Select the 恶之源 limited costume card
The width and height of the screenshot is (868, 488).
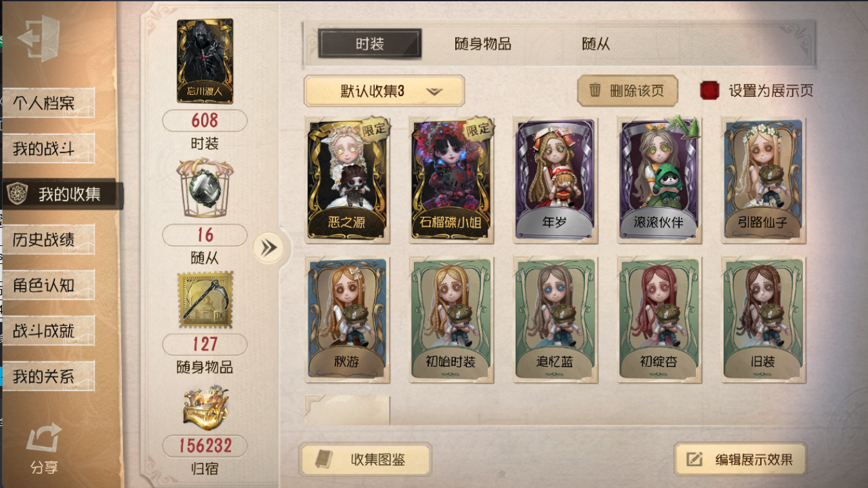click(348, 179)
